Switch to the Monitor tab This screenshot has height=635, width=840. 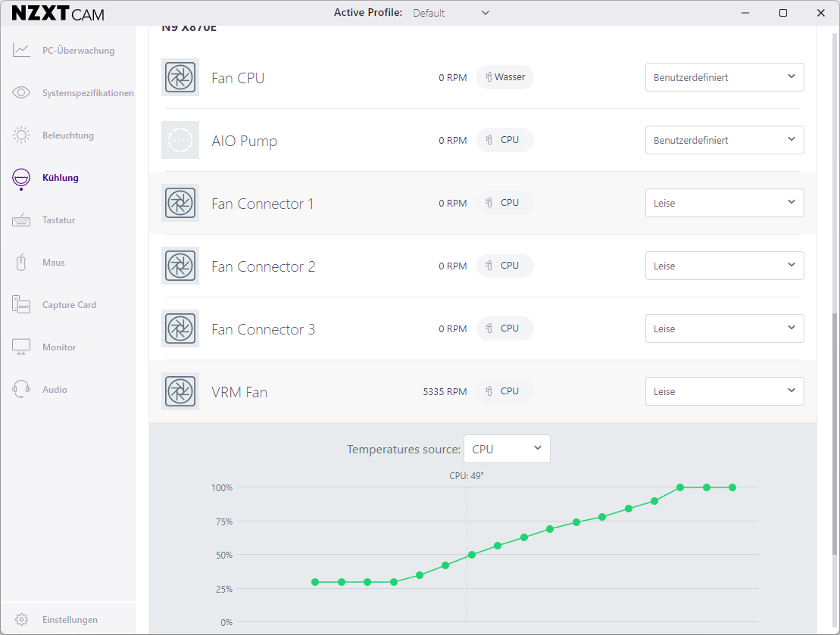pos(59,347)
